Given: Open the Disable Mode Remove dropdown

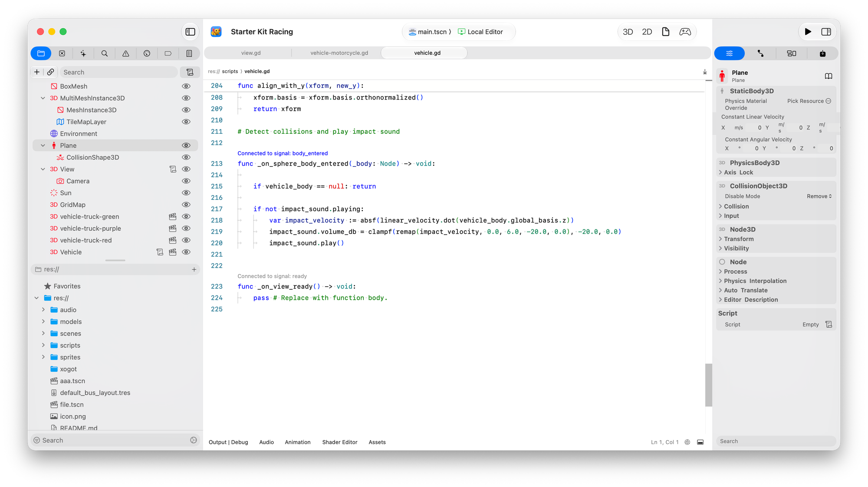Looking at the screenshot, I should 819,196.
